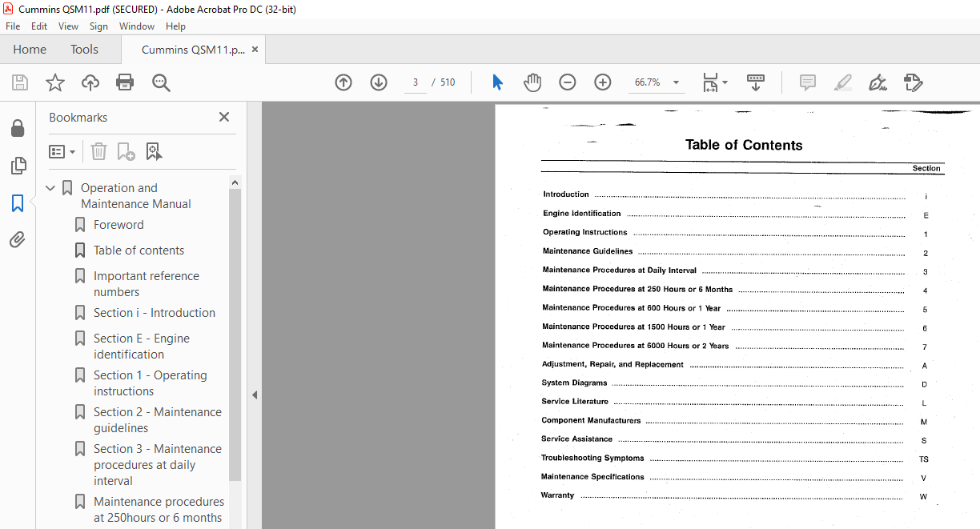Click the 'Adjustment, Repair, and Replacement' entry

click(612, 365)
